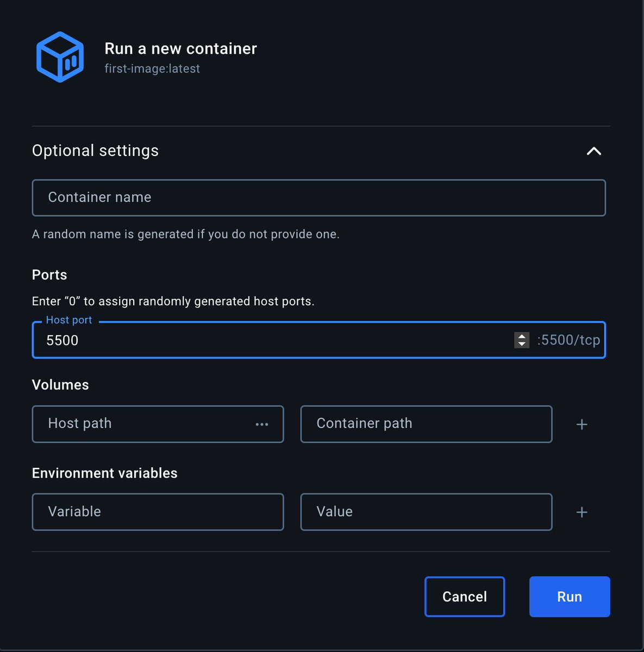Click the blue container cube logo

[x=60, y=57]
